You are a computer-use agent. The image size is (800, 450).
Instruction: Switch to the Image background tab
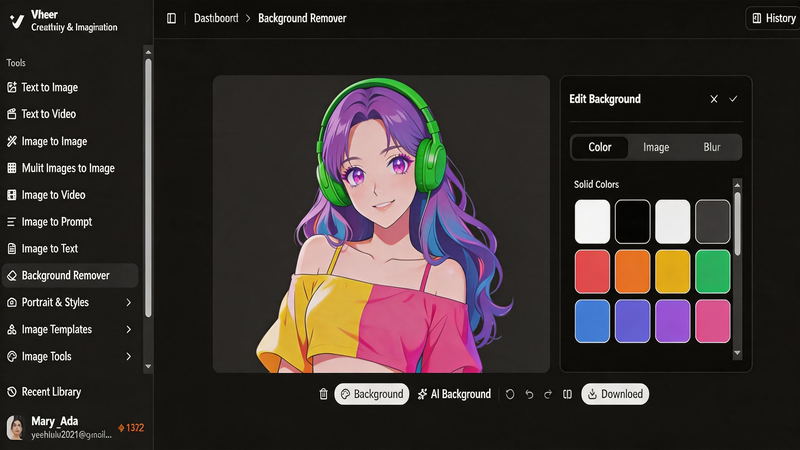(x=656, y=147)
